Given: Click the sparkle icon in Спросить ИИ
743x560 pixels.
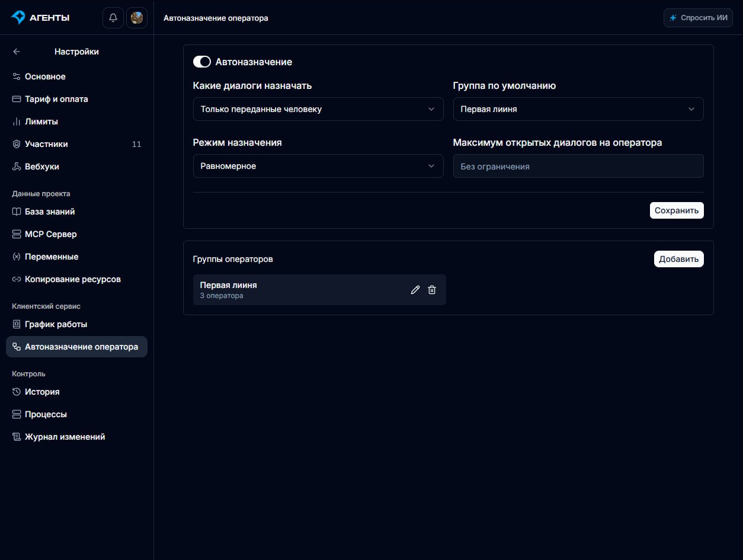Looking at the screenshot, I should [x=673, y=18].
